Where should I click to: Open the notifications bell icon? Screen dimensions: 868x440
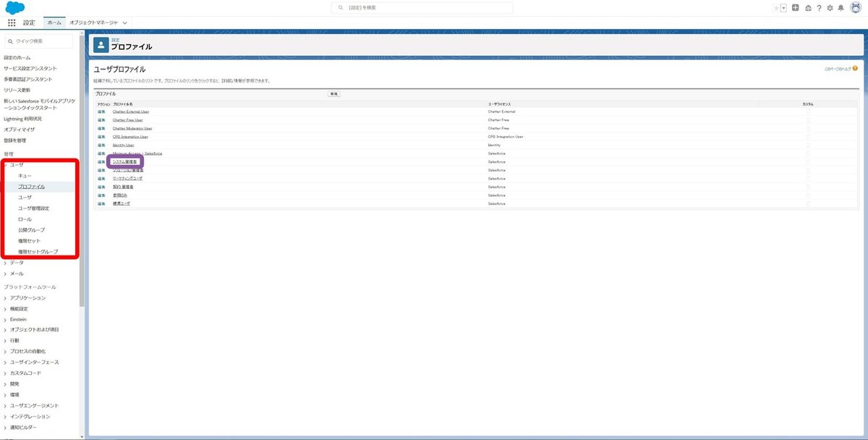click(x=841, y=8)
